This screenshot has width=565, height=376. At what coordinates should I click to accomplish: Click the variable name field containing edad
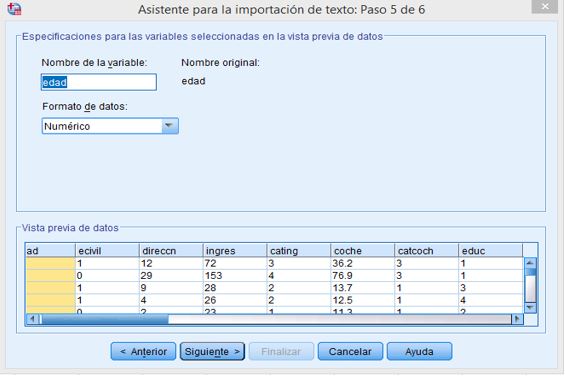coord(99,82)
